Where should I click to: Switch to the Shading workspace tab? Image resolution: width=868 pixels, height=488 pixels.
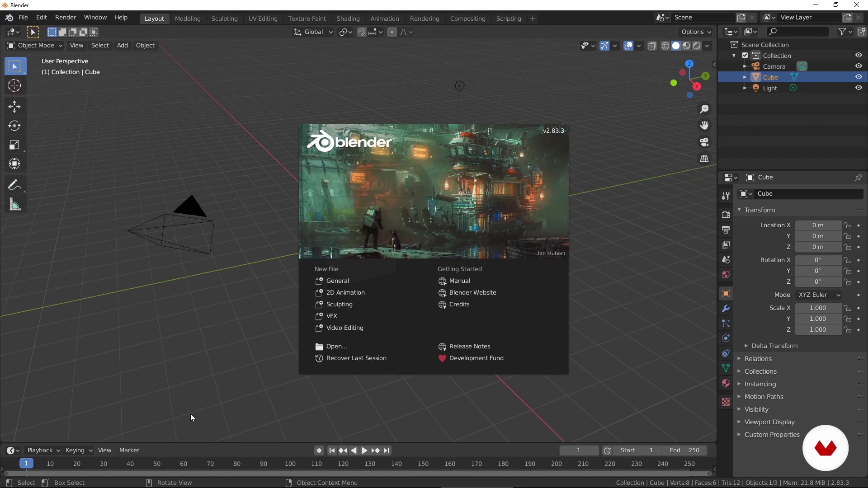pos(348,19)
